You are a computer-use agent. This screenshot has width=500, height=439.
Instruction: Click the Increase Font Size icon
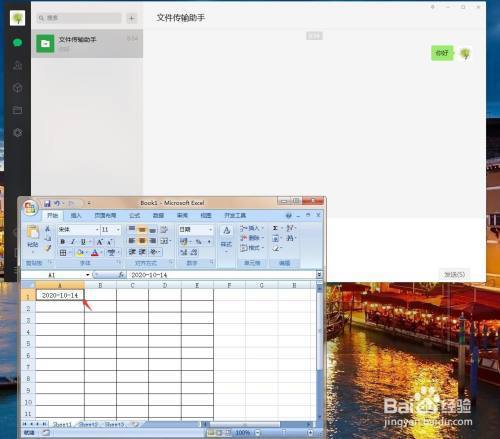click(x=99, y=242)
